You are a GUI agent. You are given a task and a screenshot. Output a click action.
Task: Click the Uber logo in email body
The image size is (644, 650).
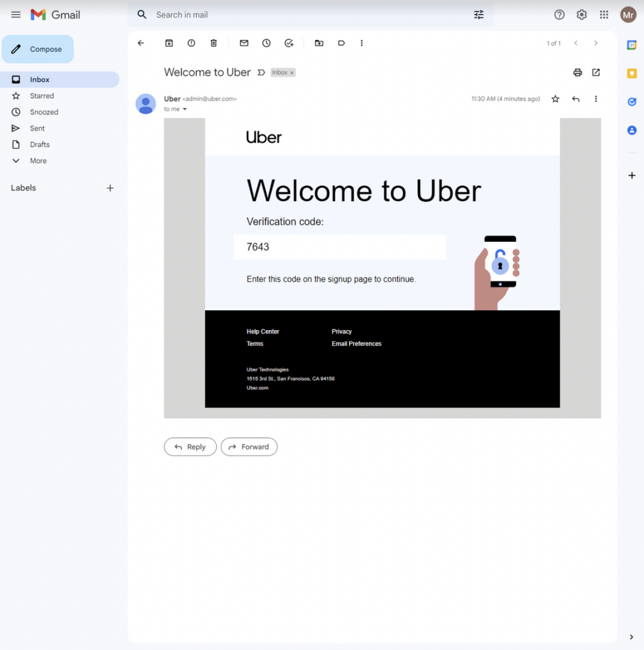coord(263,137)
